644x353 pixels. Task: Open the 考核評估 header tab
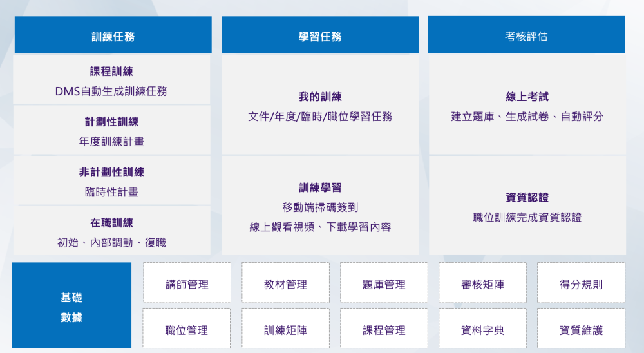(526, 36)
